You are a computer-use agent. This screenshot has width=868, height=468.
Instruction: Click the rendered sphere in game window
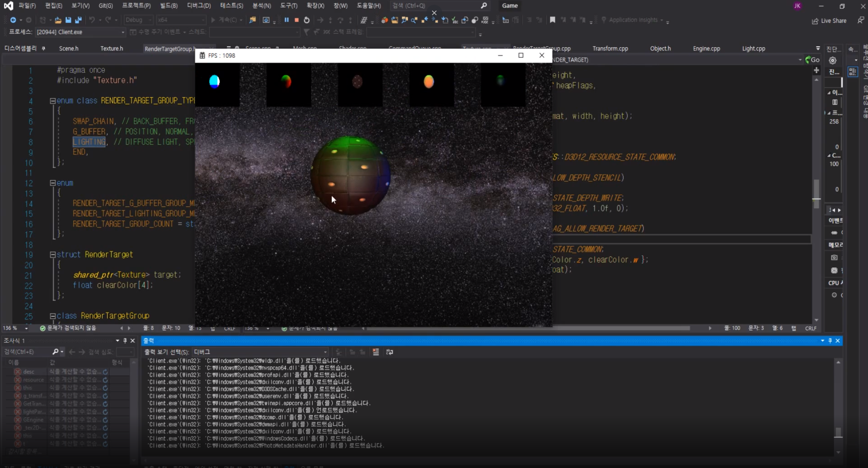click(351, 175)
